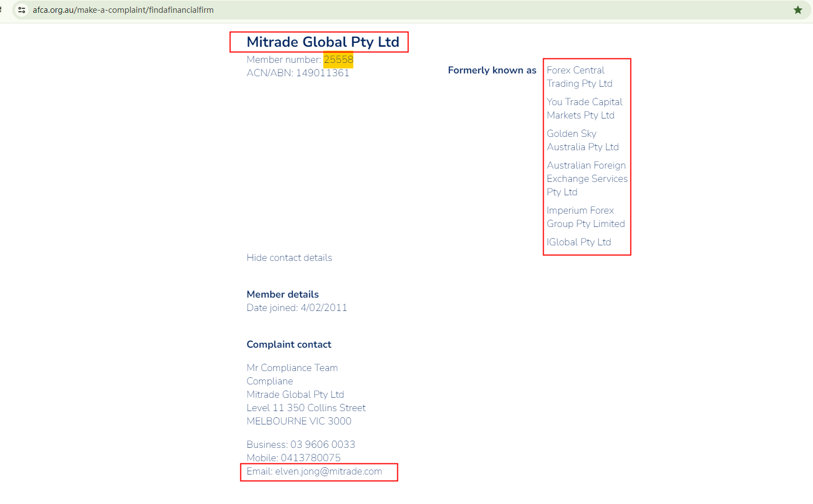Click the Complaint contact heading

(289, 344)
